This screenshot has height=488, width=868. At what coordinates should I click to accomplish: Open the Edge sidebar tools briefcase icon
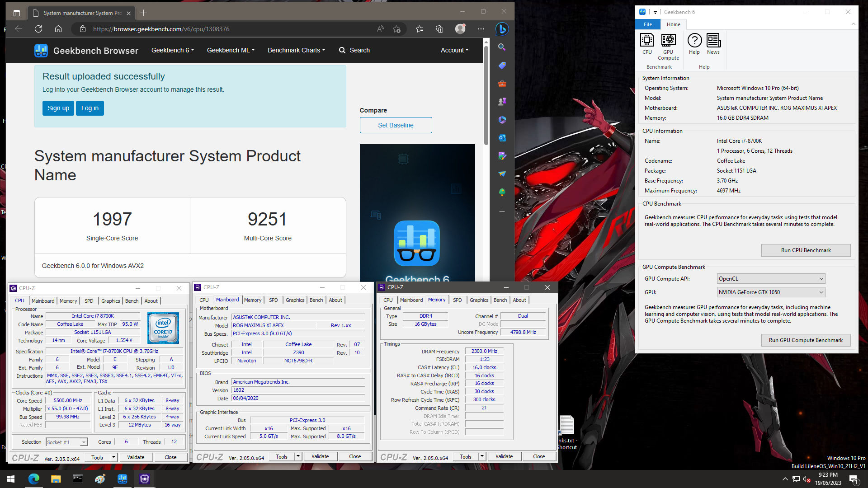(502, 84)
